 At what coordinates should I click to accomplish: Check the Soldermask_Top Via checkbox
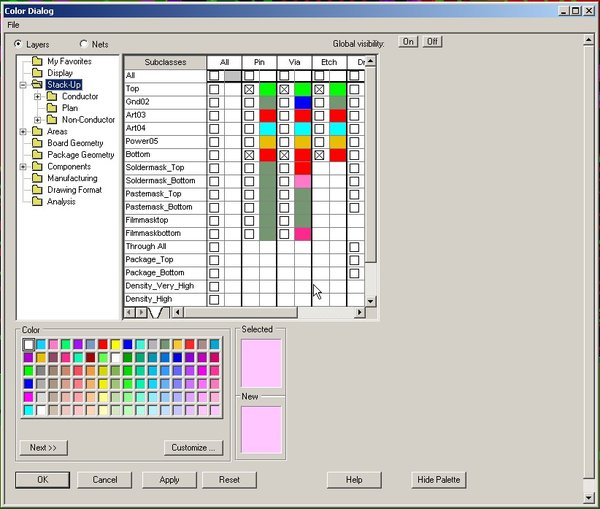pos(284,168)
